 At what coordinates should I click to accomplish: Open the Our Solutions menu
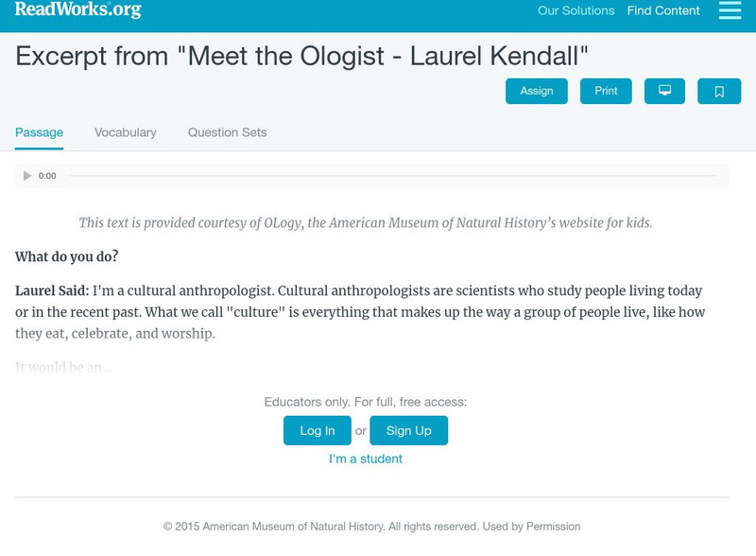576,11
